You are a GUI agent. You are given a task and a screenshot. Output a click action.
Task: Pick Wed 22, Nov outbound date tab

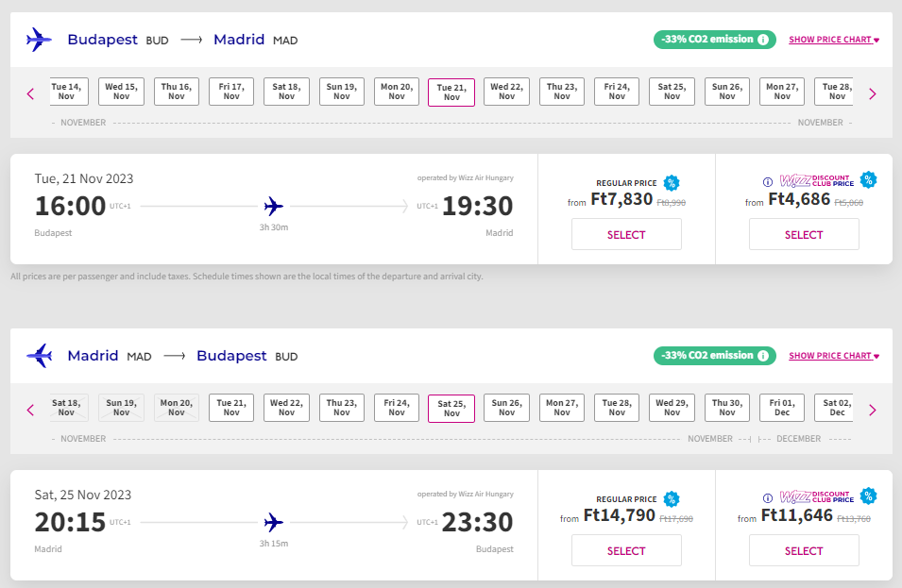pos(507,92)
